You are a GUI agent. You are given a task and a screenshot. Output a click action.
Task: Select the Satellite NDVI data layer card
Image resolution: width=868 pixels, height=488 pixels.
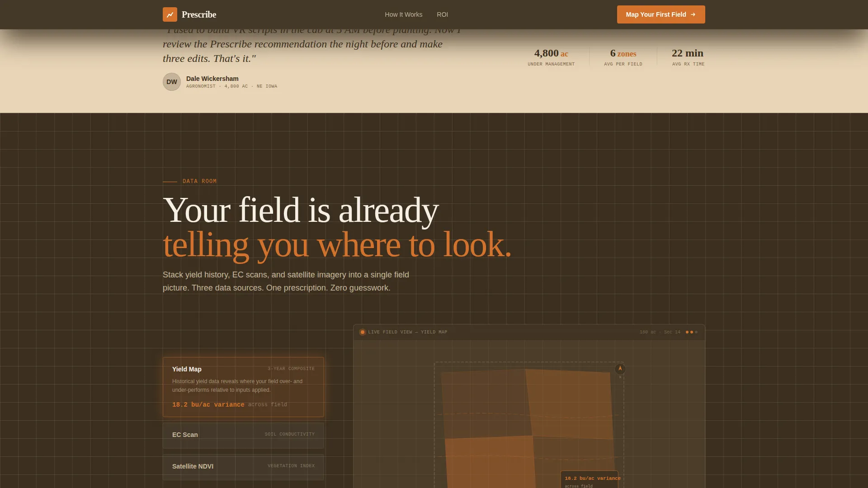[243, 467]
